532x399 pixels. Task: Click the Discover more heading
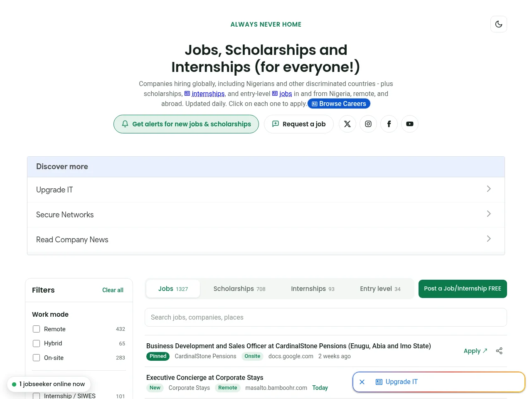62,167
